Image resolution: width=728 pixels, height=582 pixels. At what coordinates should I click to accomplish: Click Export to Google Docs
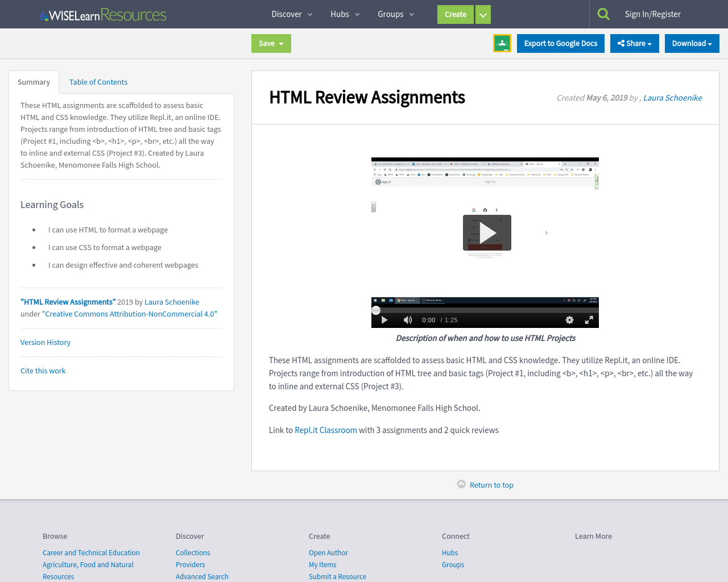click(x=561, y=43)
